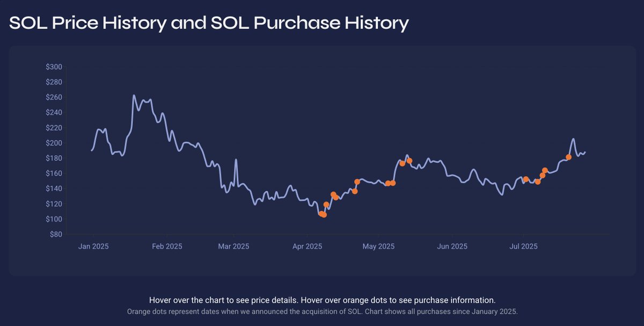
Task: Click the last orange dot in late July
Action: click(x=568, y=157)
